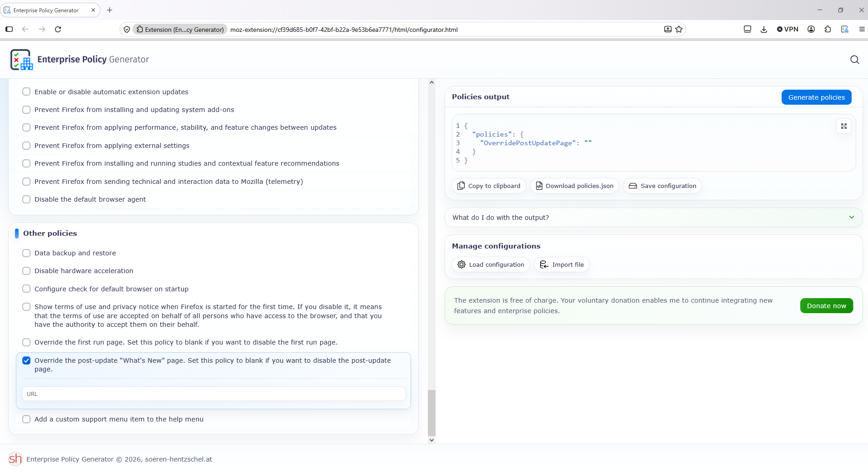Click Load configuration
The height and width of the screenshot is (472, 868).
point(491,264)
